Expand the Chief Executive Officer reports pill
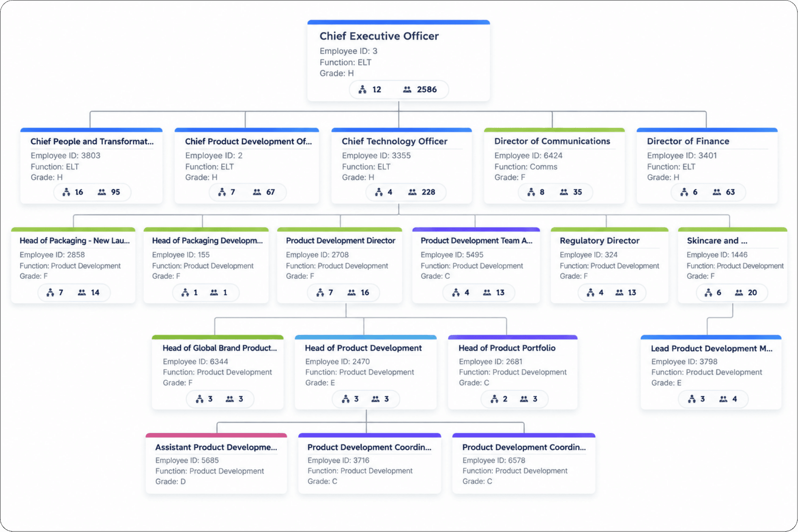The image size is (798, 532). coord(399,89)
